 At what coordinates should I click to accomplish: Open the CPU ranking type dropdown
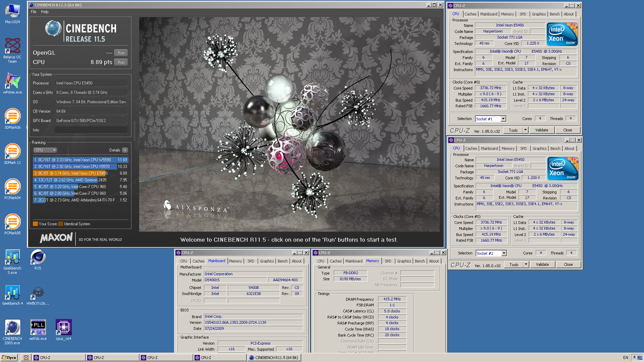(45, 150)
